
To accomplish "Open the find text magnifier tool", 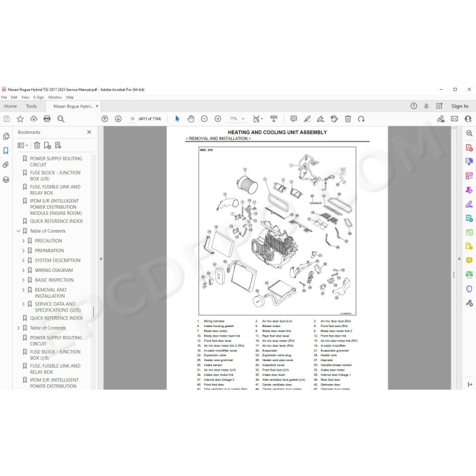I will pos(61,119).
